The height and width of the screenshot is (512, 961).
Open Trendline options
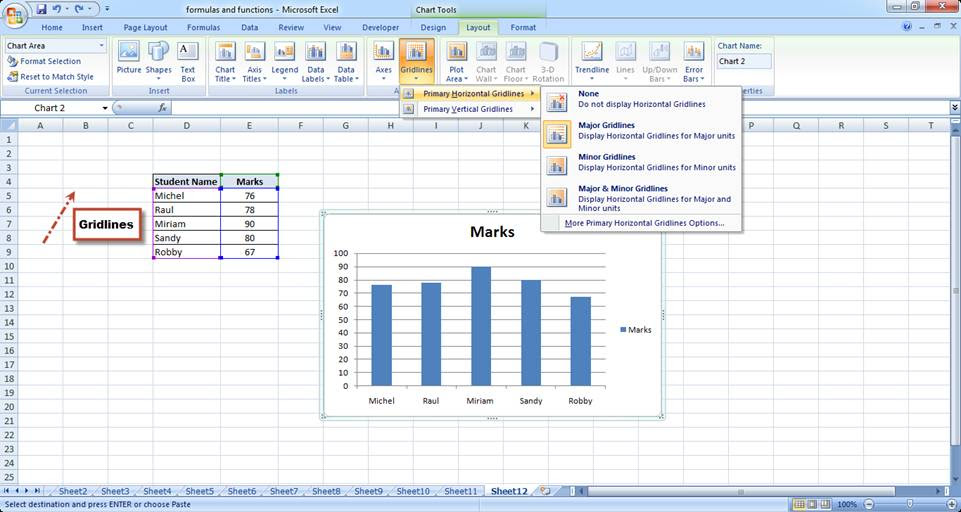click(592, 61)
